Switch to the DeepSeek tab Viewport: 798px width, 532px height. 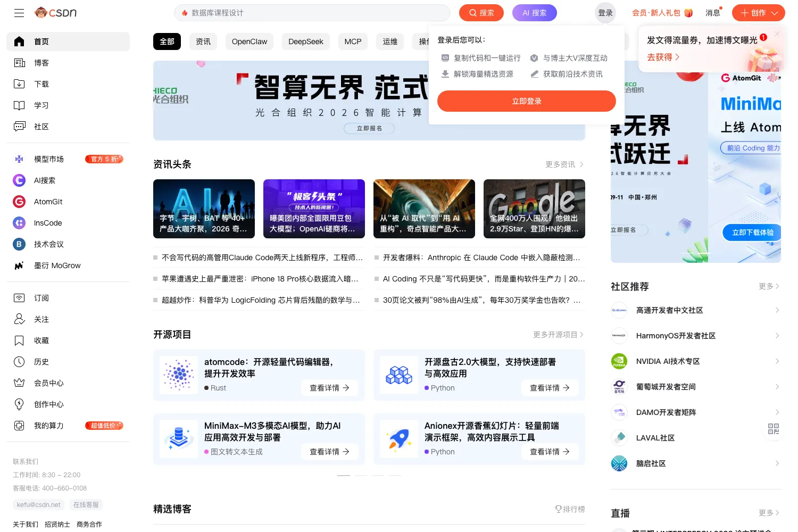tap(306, 41)
